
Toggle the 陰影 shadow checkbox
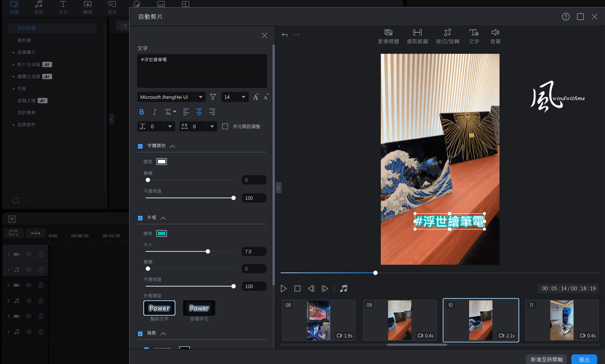(x=140, y=333)
